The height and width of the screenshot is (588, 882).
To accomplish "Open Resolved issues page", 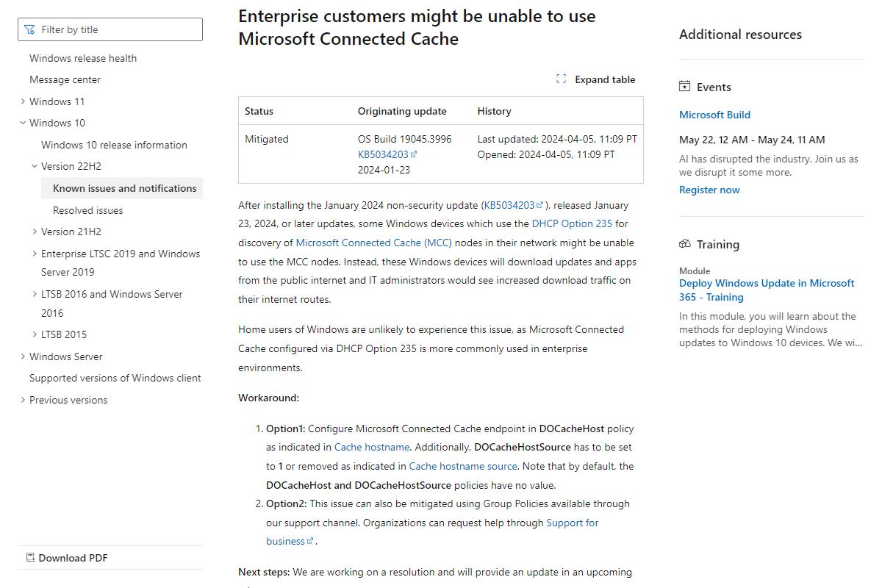I will click(88, 210).
